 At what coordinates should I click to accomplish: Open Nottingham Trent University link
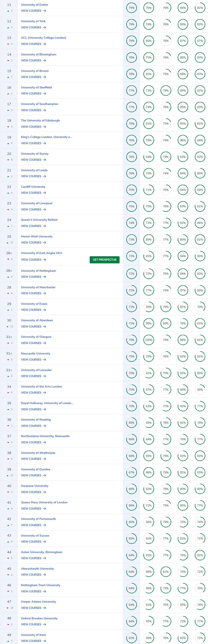click(41, 585)
